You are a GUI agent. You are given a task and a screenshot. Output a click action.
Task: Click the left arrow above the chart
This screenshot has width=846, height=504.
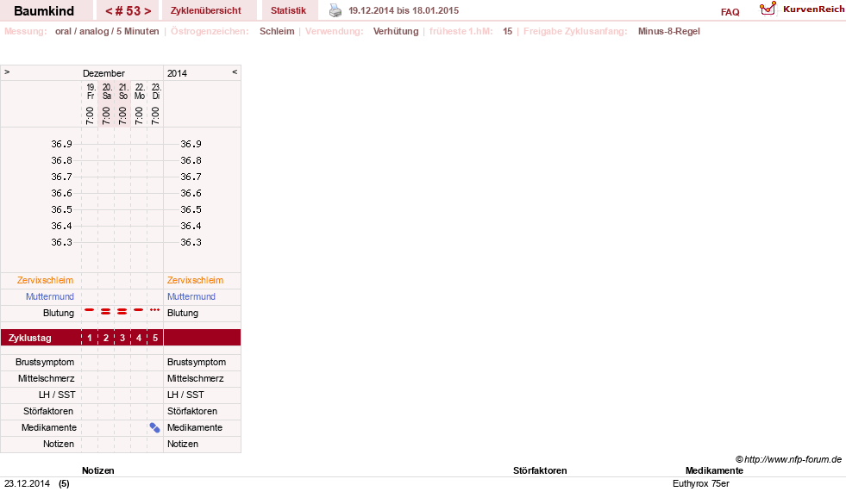tap(7, 72)
